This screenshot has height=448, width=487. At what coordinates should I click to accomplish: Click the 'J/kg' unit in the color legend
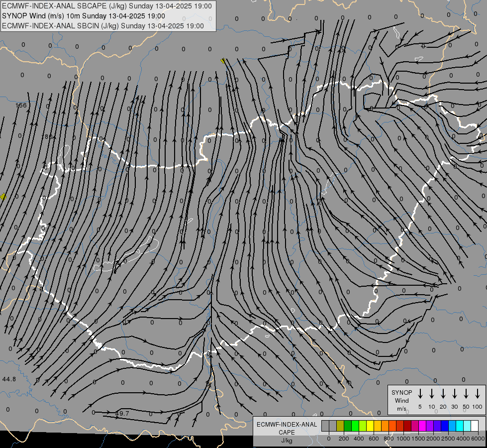(x=287, y=441)
